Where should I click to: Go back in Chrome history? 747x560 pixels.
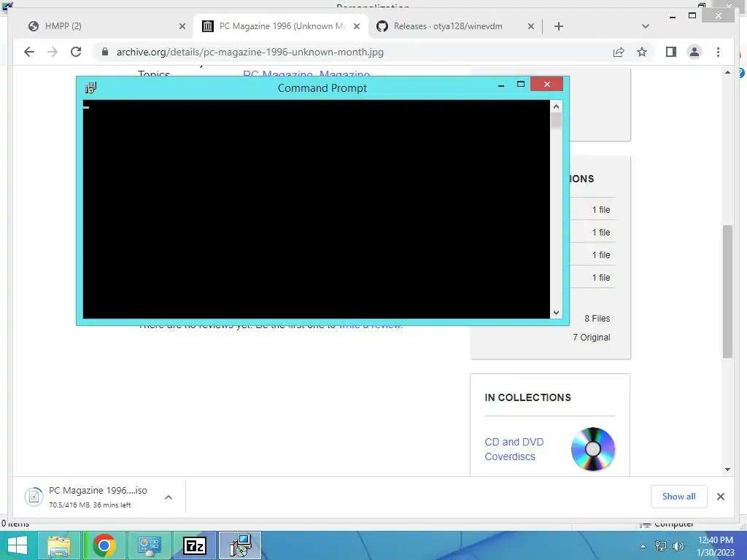(29, 52)
